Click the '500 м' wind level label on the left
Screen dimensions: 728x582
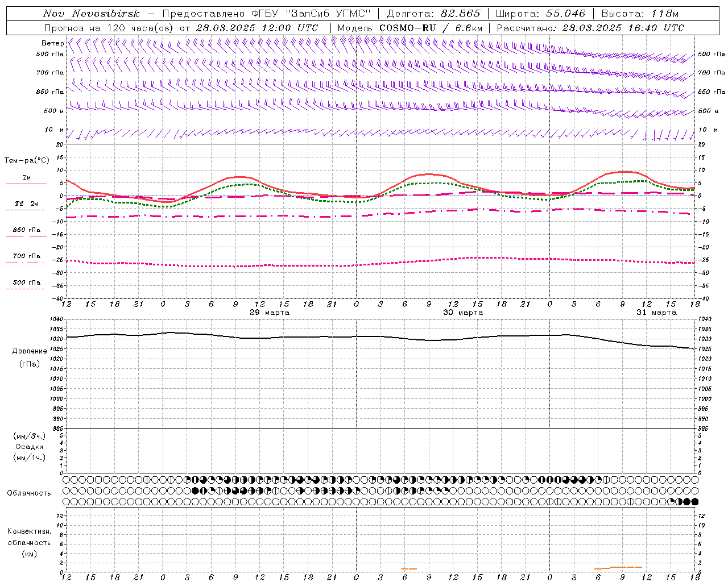(54, 111)
